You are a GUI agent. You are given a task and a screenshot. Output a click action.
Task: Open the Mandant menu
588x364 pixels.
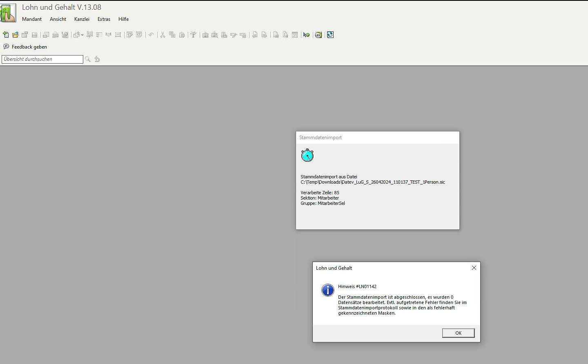32,19
